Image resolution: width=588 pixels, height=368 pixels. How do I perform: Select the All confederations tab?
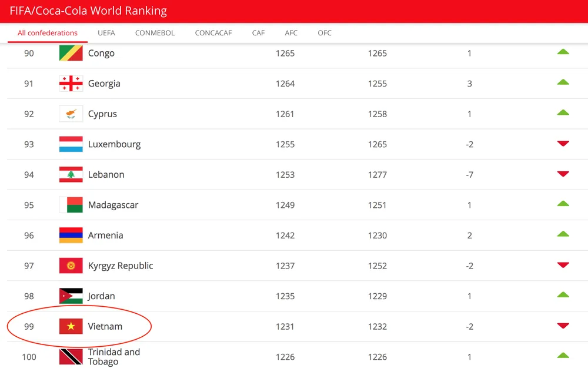click(48, 33)
